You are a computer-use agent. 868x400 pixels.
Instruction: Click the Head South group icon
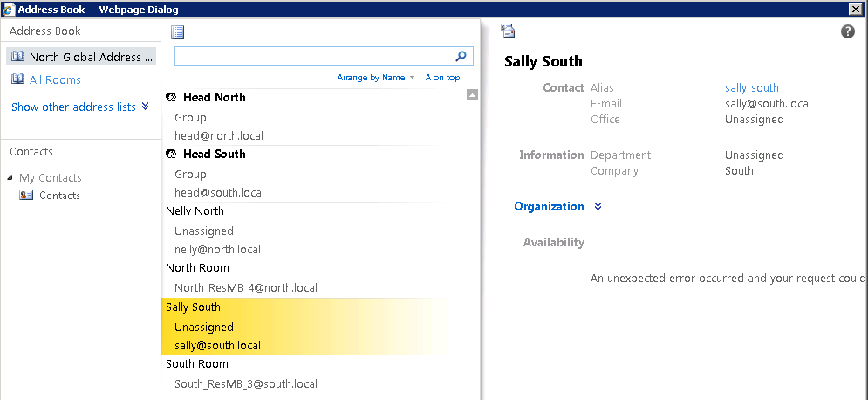coord(172,155)
